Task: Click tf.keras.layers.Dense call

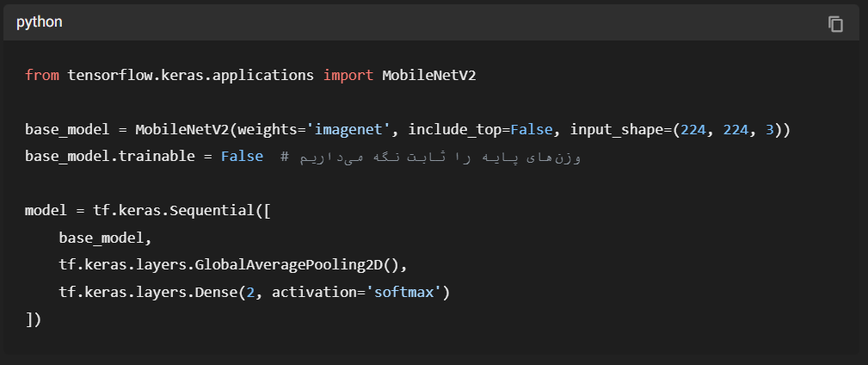Action: [x=148, y=292]
